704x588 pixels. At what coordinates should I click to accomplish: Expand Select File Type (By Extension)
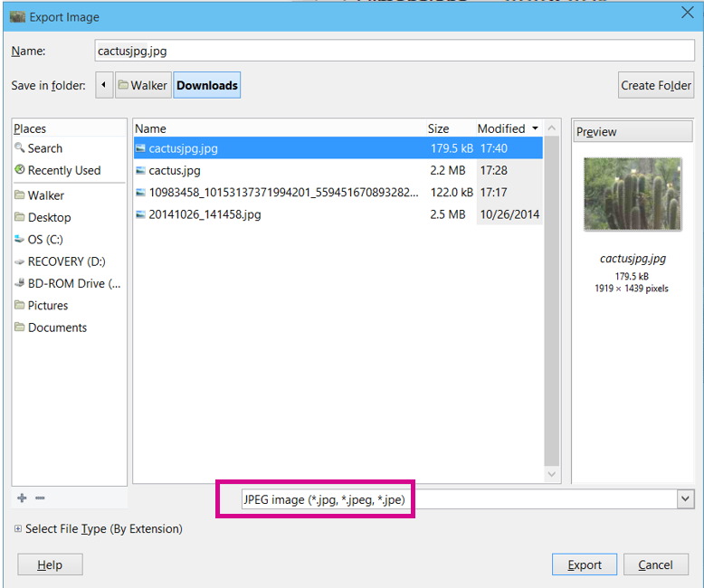(x=18, y=529)
